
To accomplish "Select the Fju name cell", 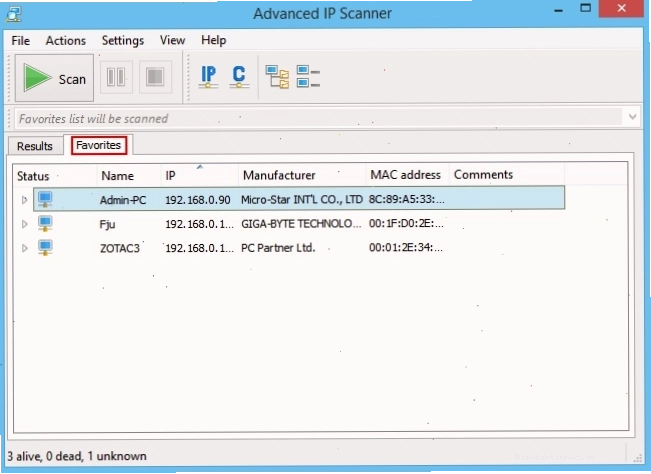I will pos(107,225).
